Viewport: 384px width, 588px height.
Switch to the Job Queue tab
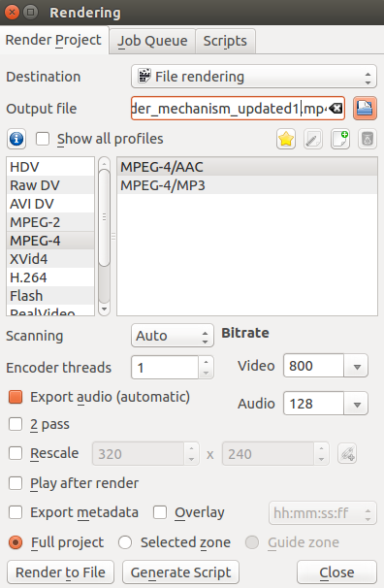152,41
